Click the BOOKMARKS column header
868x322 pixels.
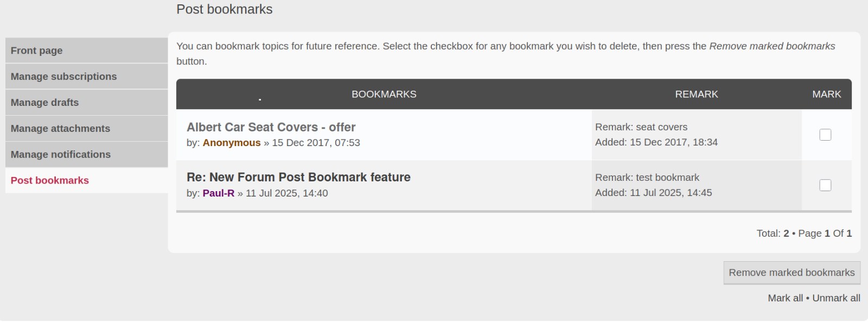tap(384, 94)
